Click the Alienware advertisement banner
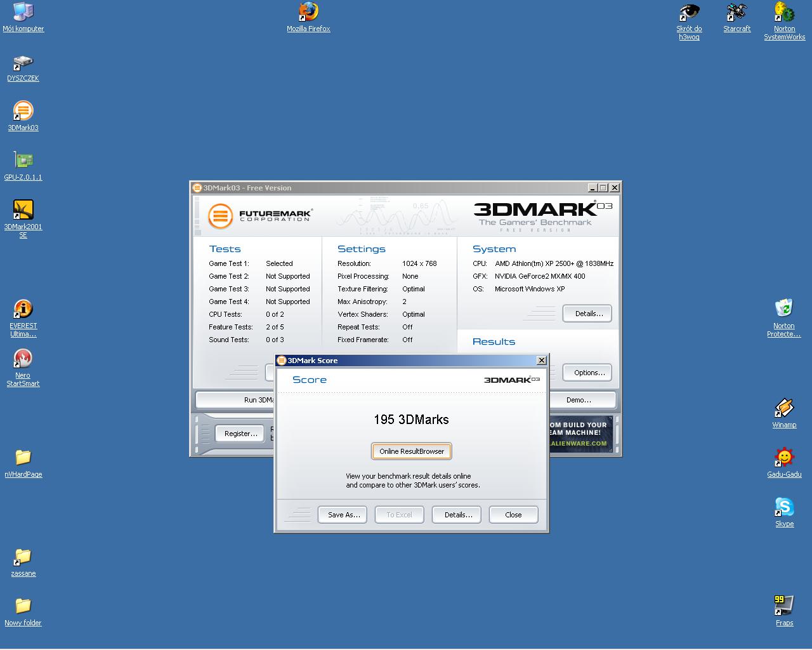The width and height of the screenshot is (812, 650). (580, 434)
